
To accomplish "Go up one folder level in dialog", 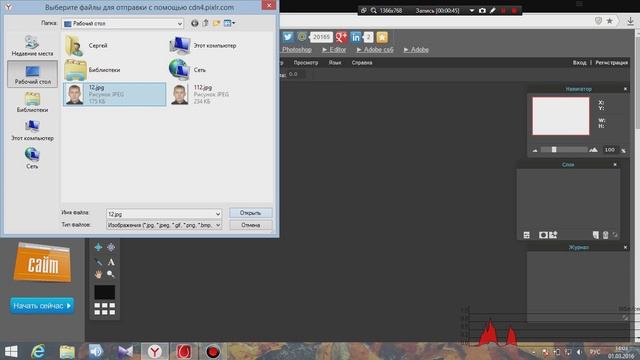I will tap(206, 23).
